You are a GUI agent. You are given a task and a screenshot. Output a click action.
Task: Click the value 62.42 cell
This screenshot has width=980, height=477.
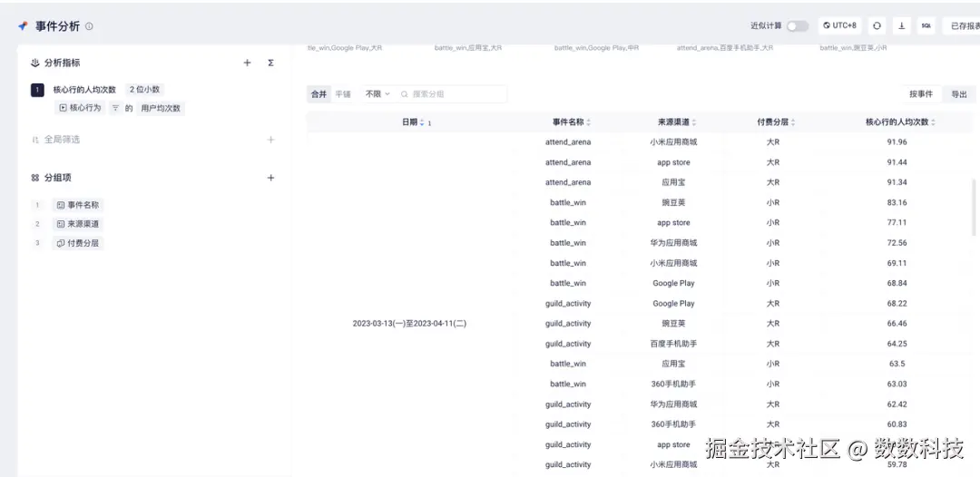[x=897, y=404]
